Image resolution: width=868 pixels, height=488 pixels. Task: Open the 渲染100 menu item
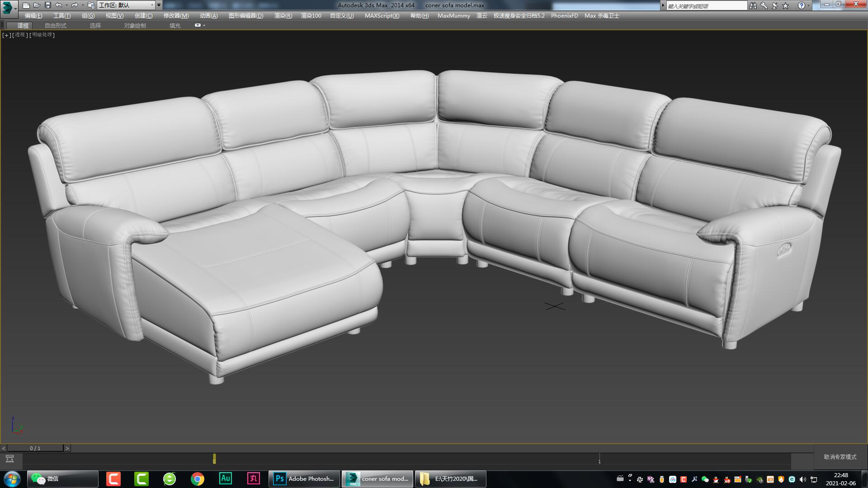point(310,15)
